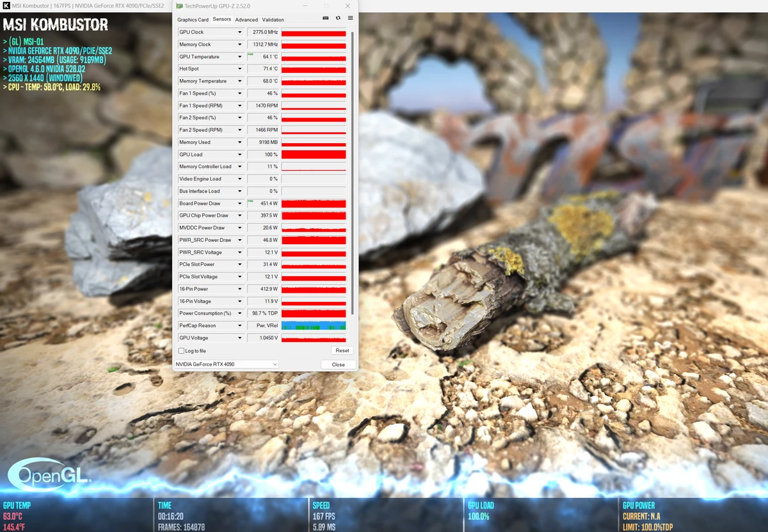Click the Fan 1 Speed value 1470 RPM

pyautogui.click(x=263, y=106)
